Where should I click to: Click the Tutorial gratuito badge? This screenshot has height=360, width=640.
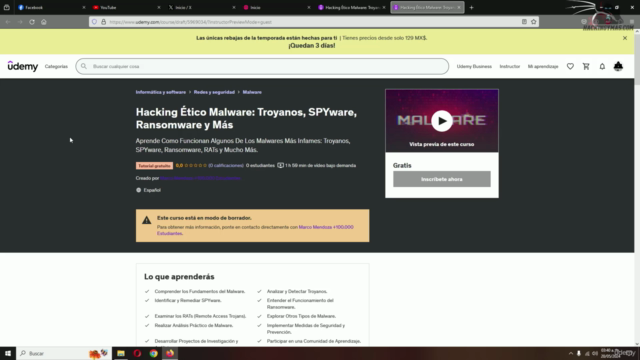point(154,166)
